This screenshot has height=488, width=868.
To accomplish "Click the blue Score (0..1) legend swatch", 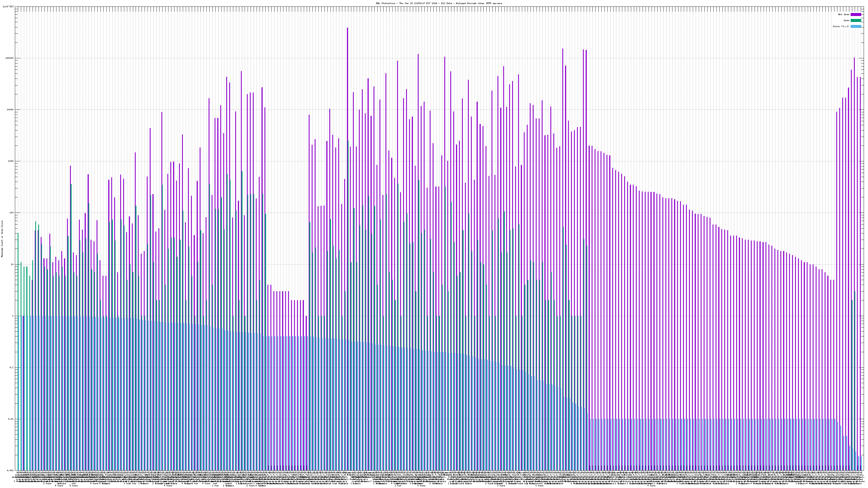I will pos(856,26).
